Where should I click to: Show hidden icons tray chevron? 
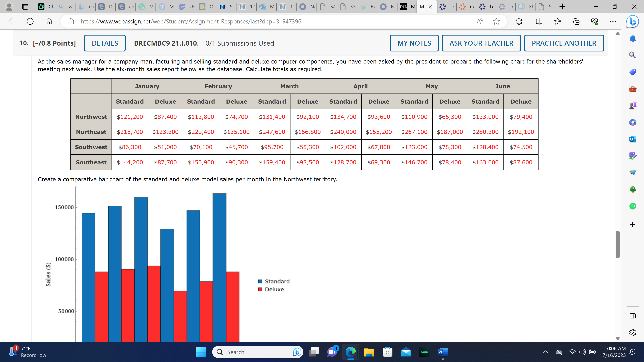point(545,352)
